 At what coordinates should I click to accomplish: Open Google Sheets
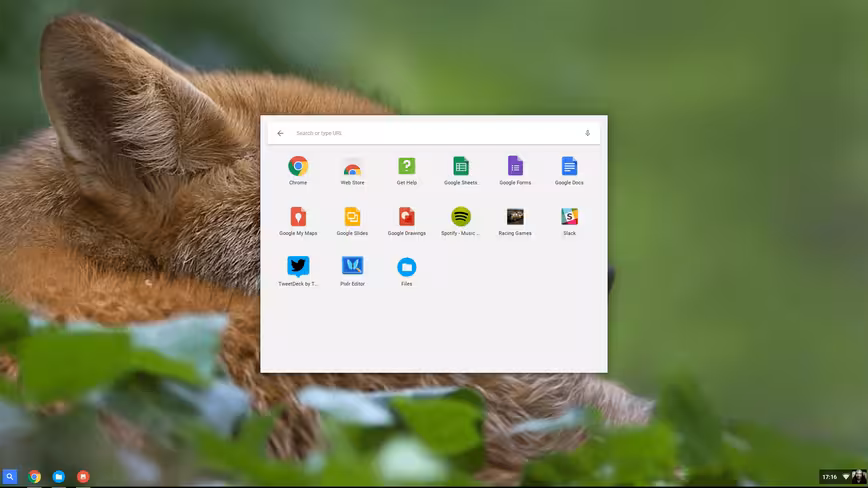point(461,166)
